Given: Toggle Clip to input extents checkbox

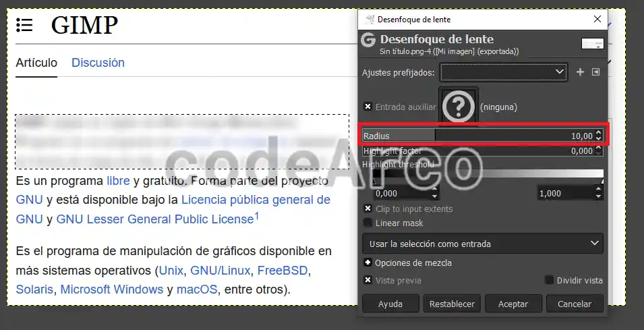Looking at the screenshot, I should pos(368,209).
